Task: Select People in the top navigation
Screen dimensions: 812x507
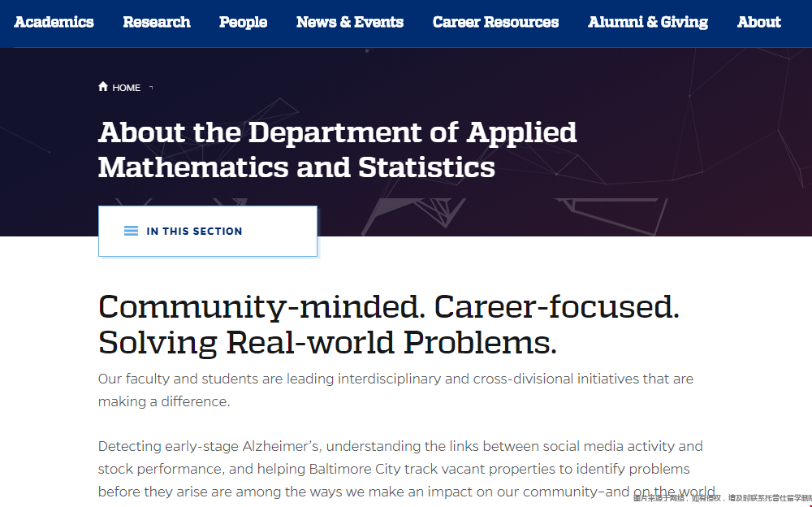Action: pyautogui.click(x=243, y=23)
